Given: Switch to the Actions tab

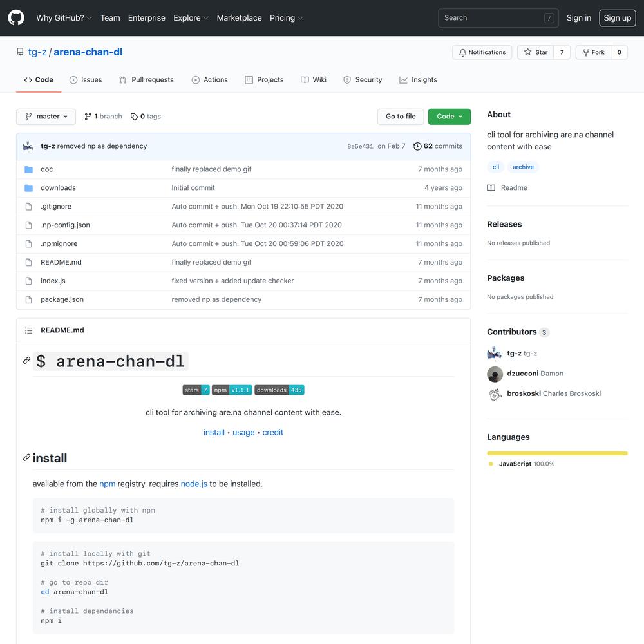Looking at the screenshot, I should pyautogui.click(x=209, y=80).
